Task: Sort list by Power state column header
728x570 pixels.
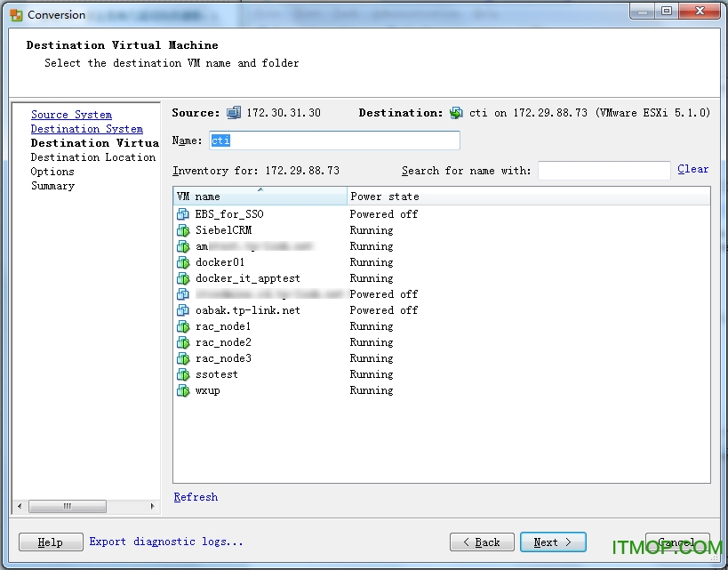Action: pos(528,197)
